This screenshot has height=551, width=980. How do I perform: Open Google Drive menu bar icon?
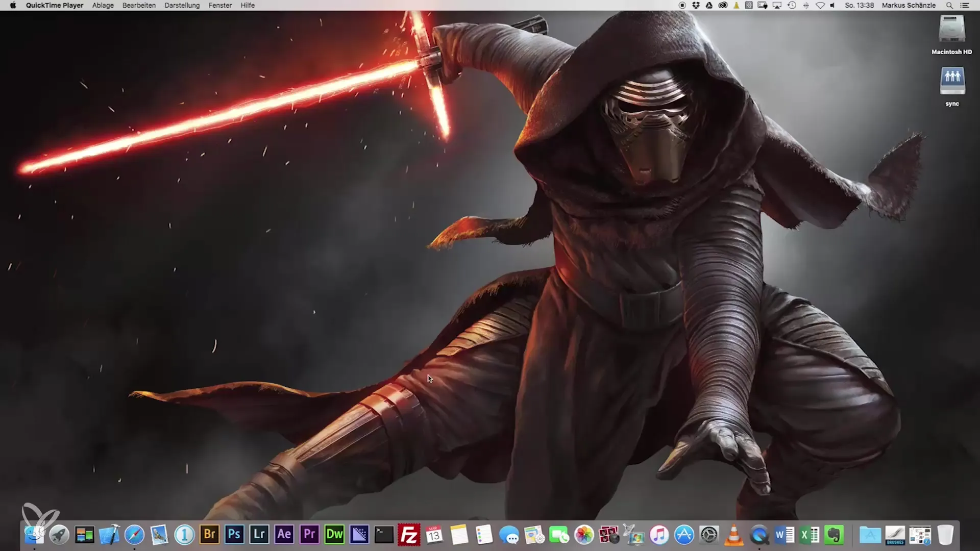click(709, 5)
